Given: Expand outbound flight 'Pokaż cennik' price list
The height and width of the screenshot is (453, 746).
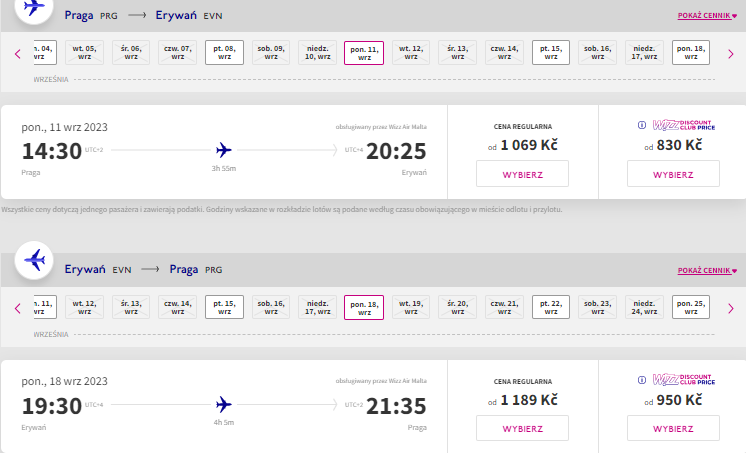Looking at the screenshot, I should (x=707, y=16).
